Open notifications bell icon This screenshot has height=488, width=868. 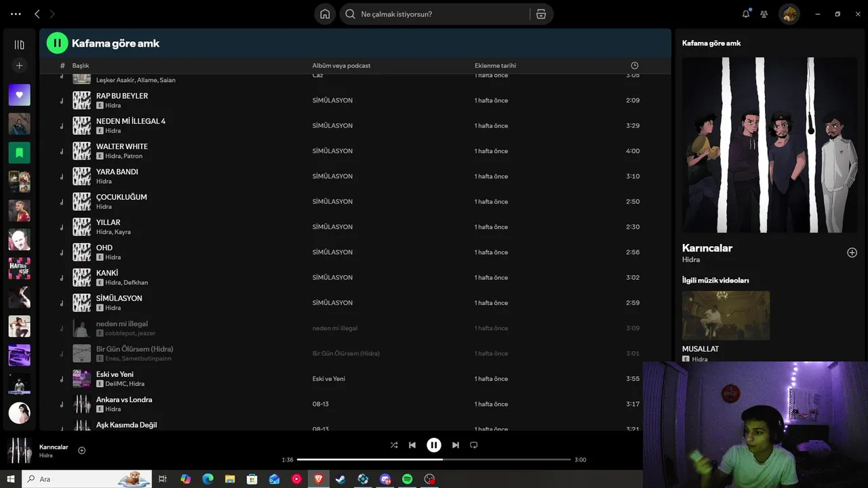[x=746, y=14]
